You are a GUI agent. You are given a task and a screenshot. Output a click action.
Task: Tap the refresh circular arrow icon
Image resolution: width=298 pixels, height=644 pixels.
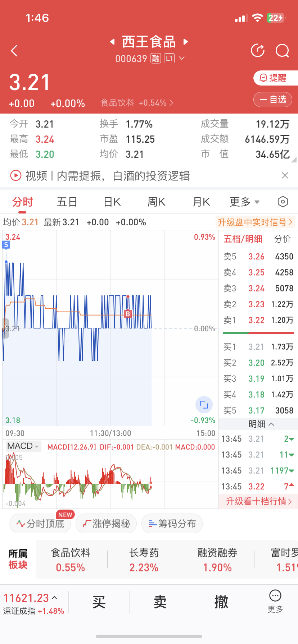258,51
